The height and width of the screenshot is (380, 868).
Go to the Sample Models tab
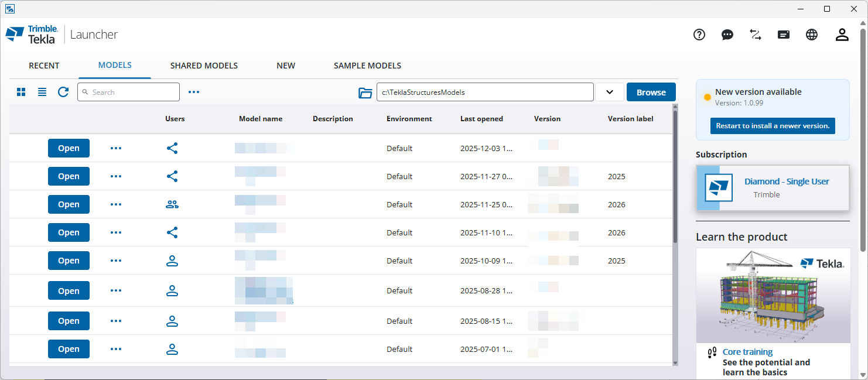point(367,66)
